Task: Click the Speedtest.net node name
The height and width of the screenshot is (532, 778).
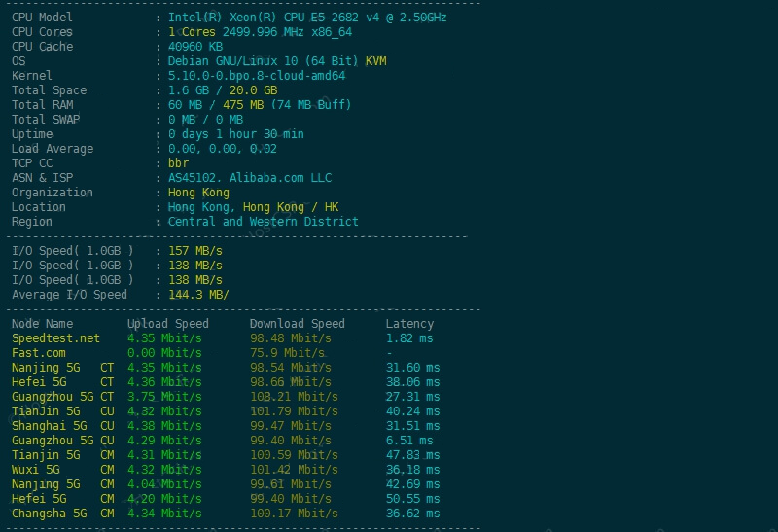Action: (55, 338)
